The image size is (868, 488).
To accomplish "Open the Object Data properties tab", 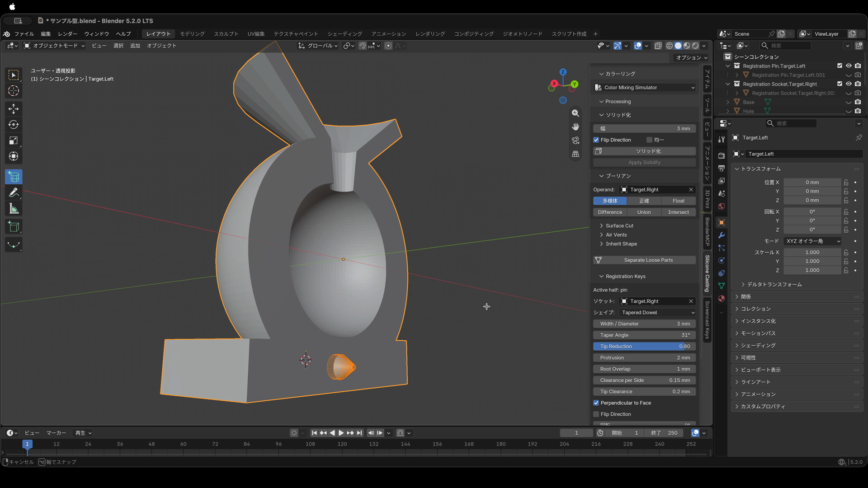I will pos(722,286).
